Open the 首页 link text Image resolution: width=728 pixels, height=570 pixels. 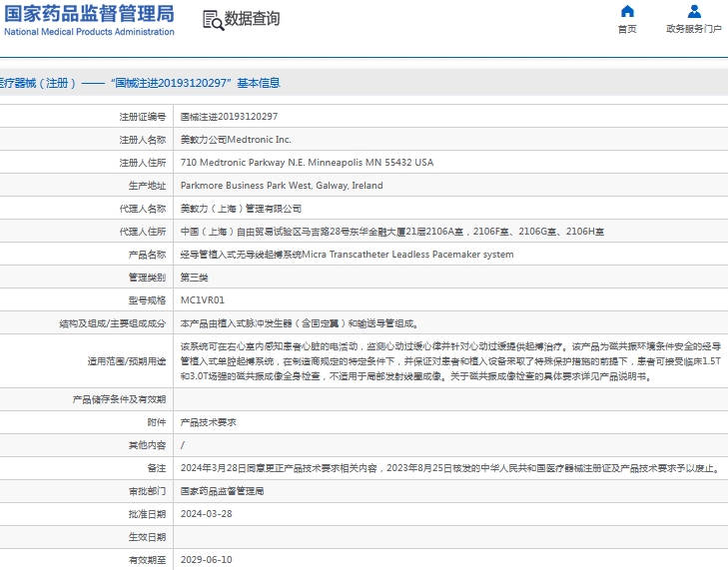[627, 29]
